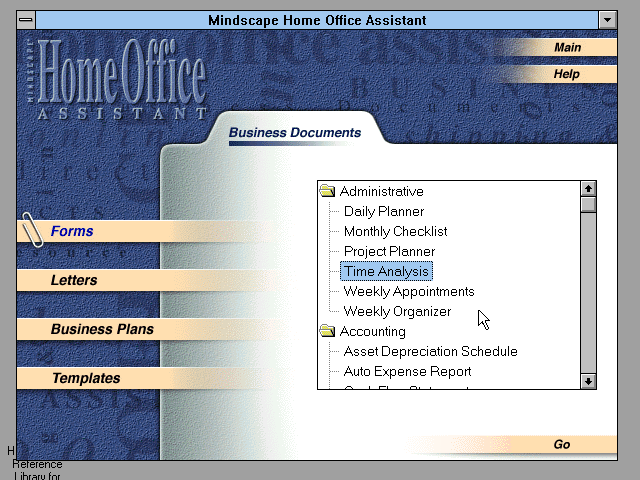Open the Main screen

pyautogui.click(x=567, y=47)
